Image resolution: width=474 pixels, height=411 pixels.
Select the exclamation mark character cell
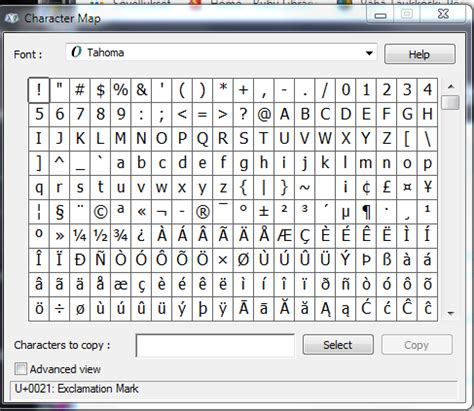[39, 90]
